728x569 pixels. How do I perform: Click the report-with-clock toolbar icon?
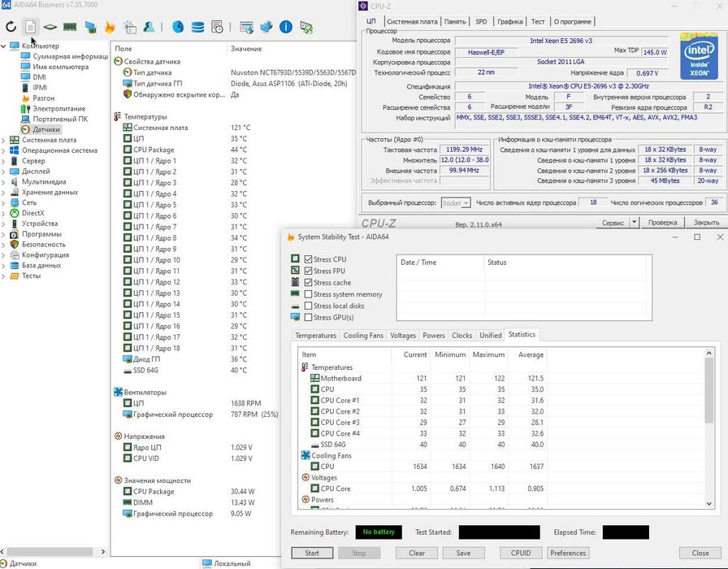coord(217,28)
